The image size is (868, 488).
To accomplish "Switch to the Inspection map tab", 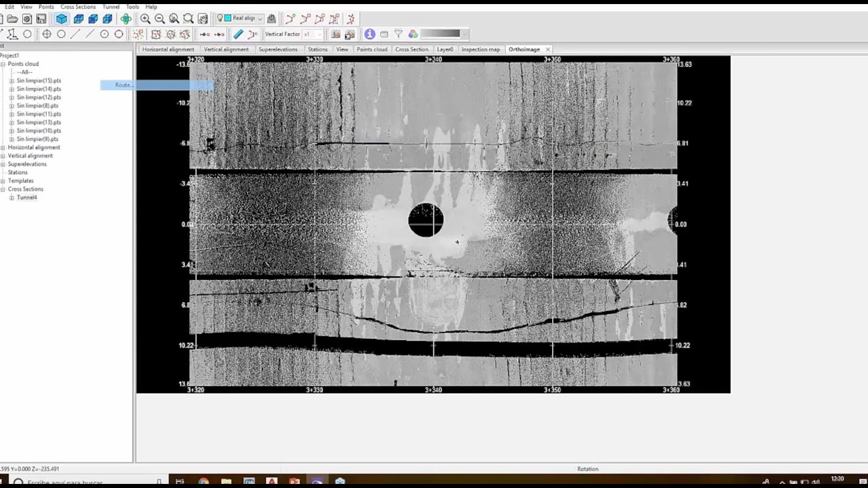I will pos(481,49).
